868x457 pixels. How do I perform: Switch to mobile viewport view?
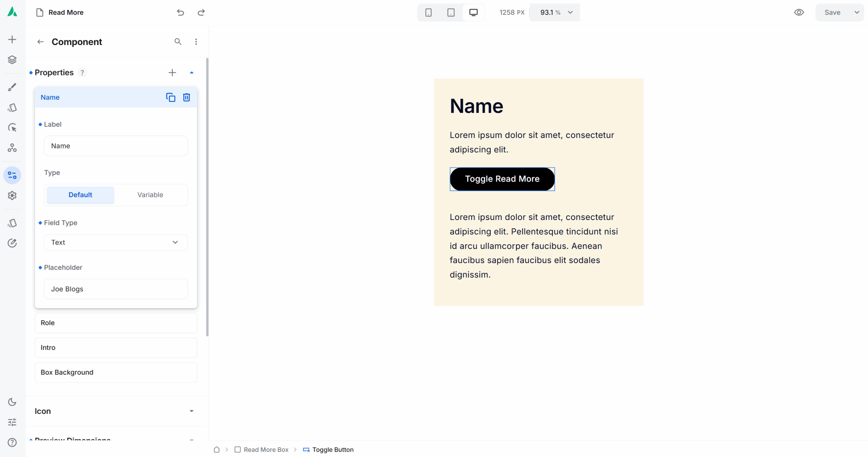429,13
